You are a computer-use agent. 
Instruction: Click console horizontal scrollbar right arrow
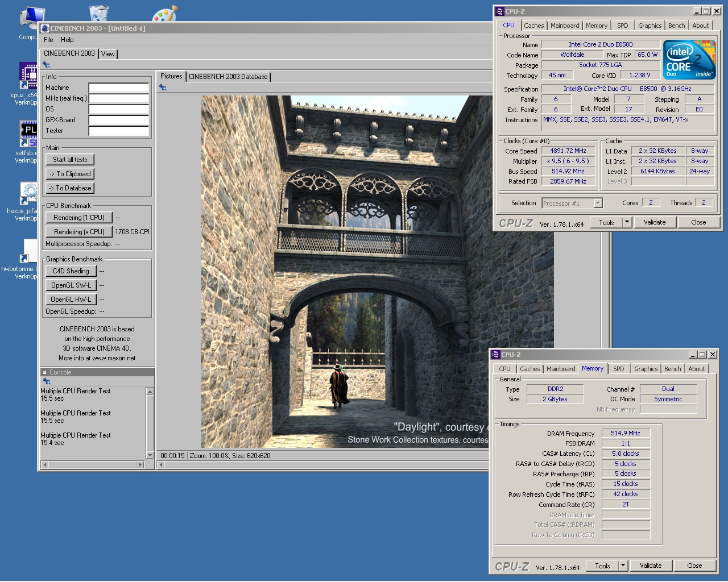[140, 465]
